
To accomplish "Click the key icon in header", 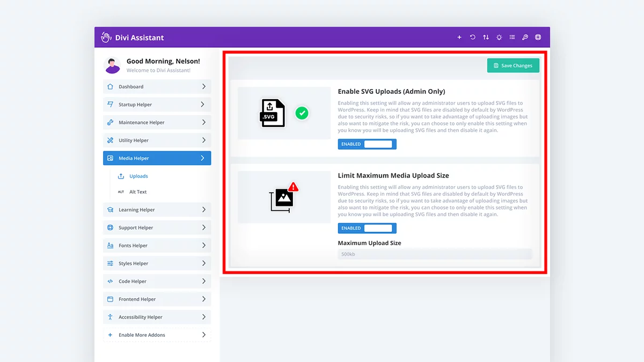I will (525, 38).
